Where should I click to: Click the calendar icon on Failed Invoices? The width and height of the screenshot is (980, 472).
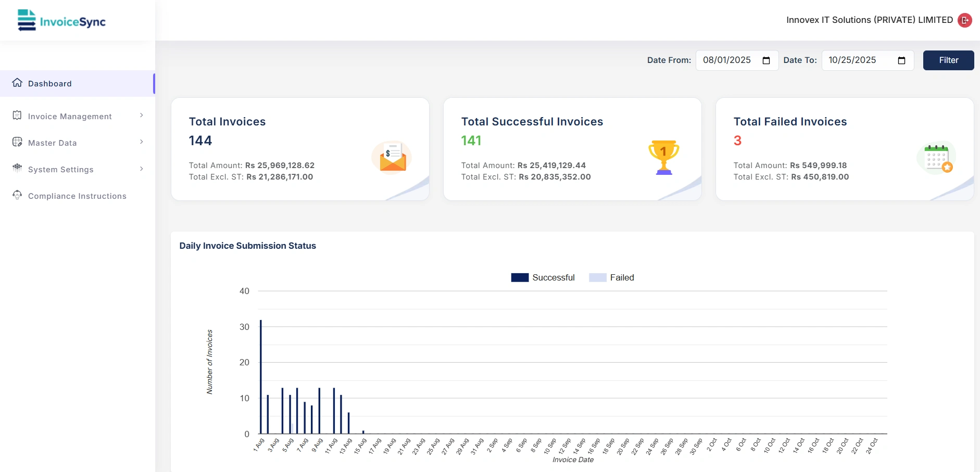[936, 158]
